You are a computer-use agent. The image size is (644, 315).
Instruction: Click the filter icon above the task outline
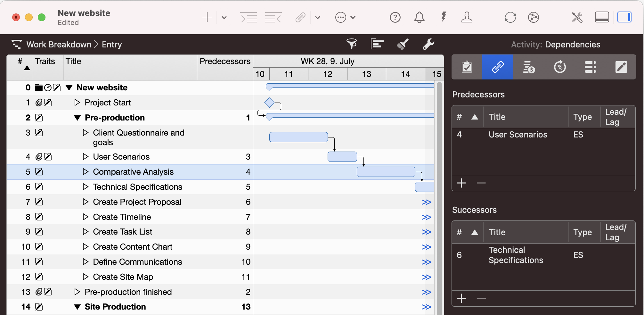point(351,44)
